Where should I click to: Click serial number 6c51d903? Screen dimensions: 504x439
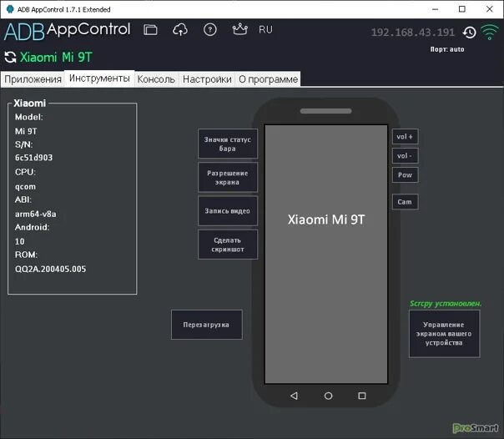[x=33, y=158]
